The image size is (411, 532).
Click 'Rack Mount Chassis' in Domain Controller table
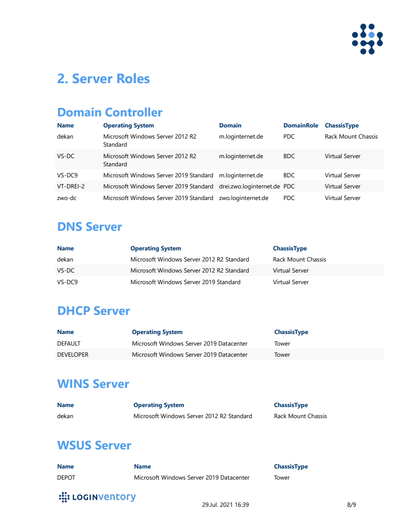pos(352,137)
